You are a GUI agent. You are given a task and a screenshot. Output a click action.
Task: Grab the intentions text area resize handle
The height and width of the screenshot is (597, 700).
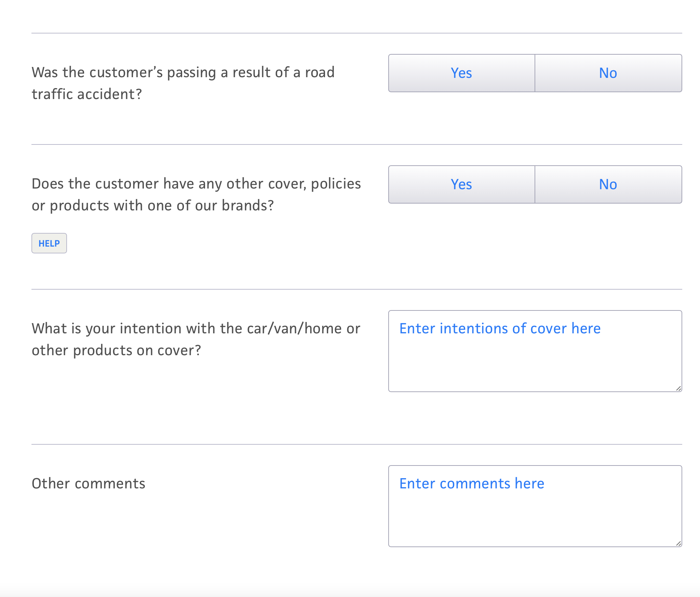pos(678,388)
